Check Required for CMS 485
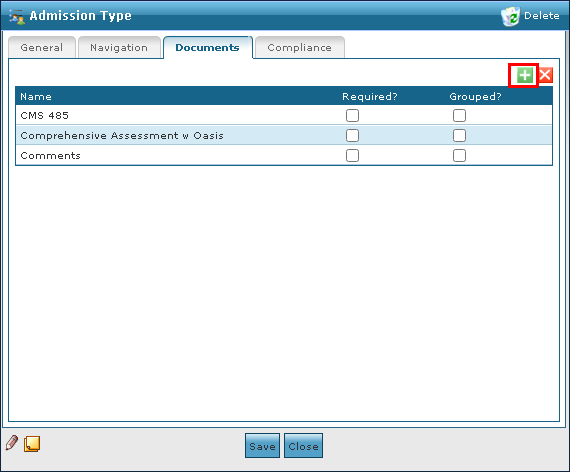Viewport: 570px width, 472px height. coord(352,116)
